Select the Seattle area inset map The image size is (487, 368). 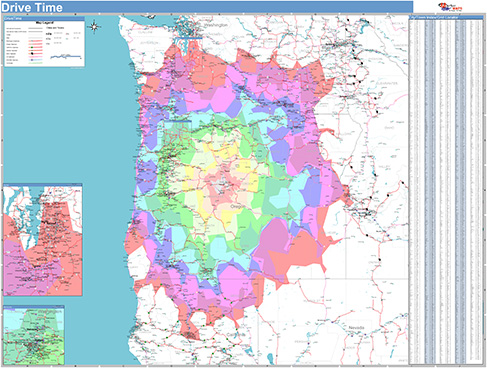coord(43,239)
